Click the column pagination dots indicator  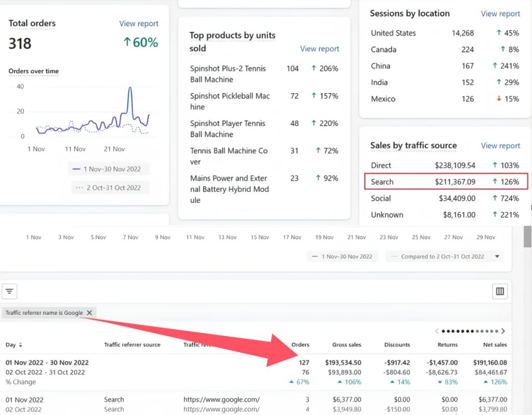tap(470, 331)
